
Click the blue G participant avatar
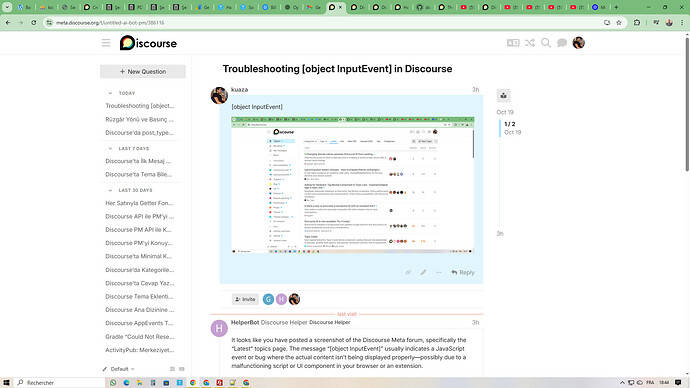click(x=268, y=299)
